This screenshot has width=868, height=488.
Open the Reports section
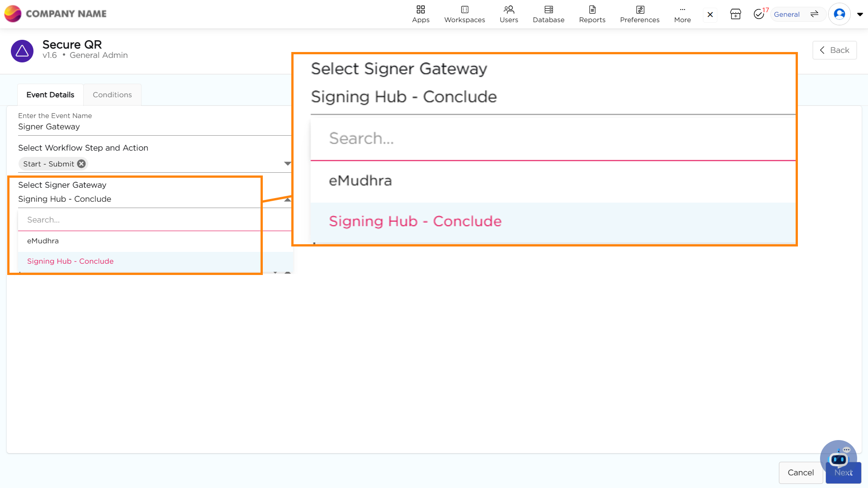pyautogui.click(x=592, y=14)
